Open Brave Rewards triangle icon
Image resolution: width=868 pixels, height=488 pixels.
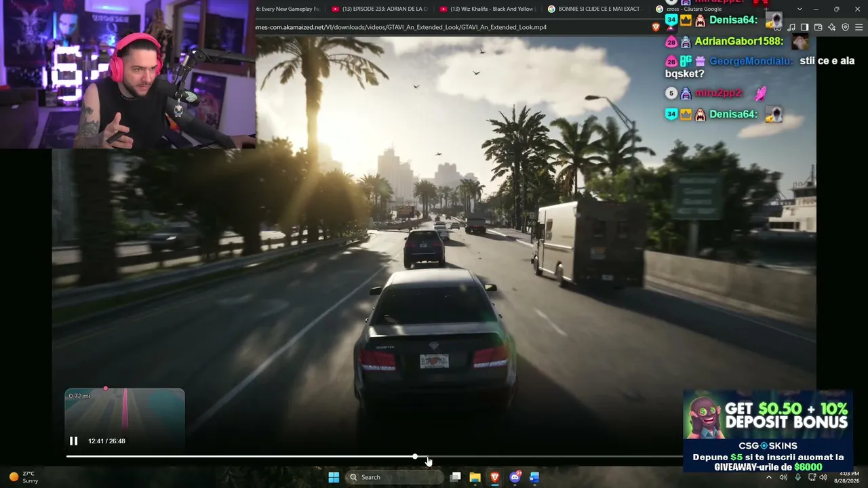pos(671,27)
